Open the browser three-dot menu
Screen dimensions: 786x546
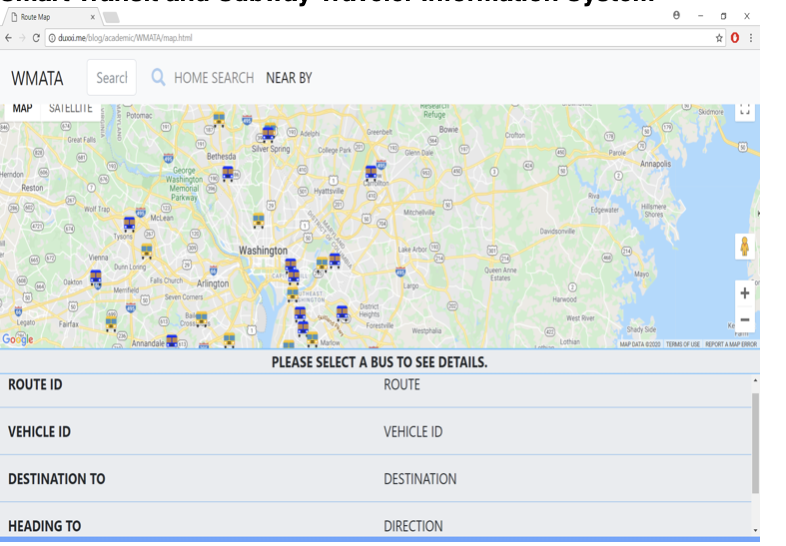pos(751,38)
